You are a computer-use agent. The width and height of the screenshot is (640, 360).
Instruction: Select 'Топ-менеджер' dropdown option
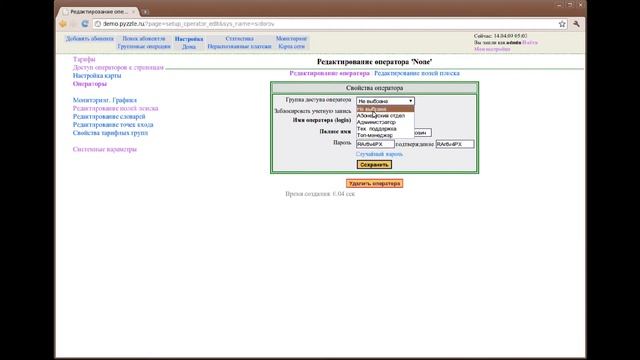tap(385, 135)
